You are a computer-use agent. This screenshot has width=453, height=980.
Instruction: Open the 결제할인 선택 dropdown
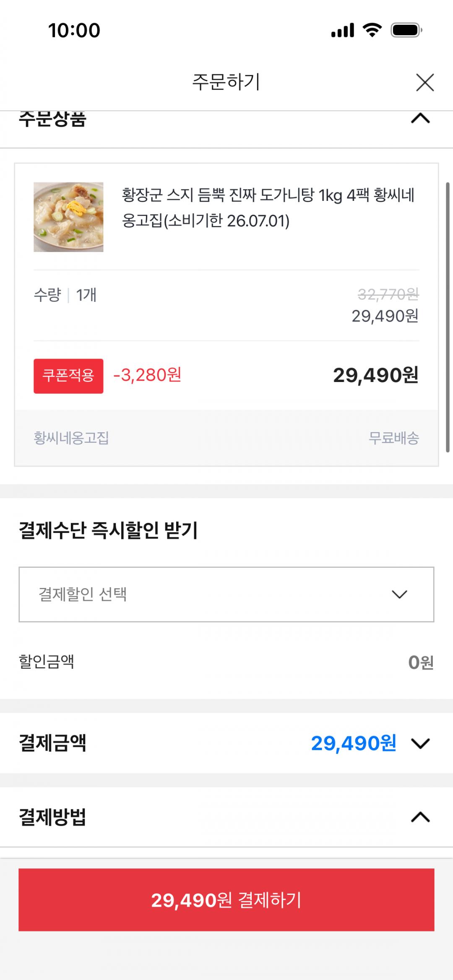[226, 594]
